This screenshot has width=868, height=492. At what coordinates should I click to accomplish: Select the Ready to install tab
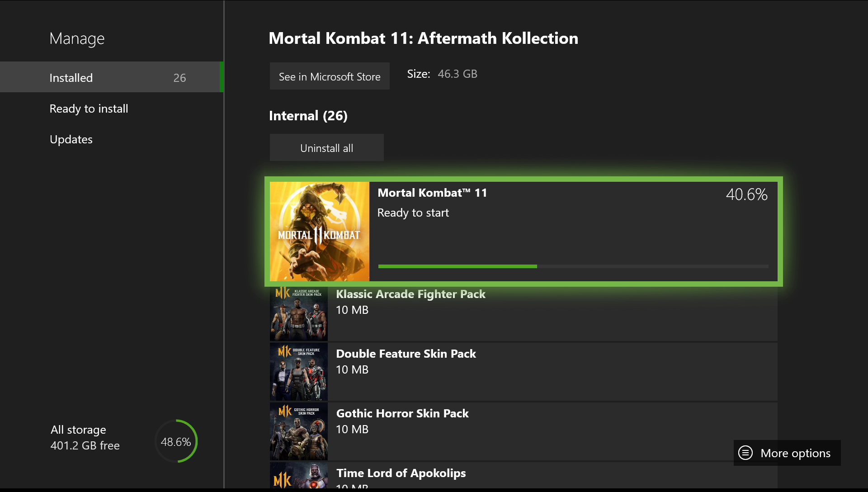tap(90, 109)
